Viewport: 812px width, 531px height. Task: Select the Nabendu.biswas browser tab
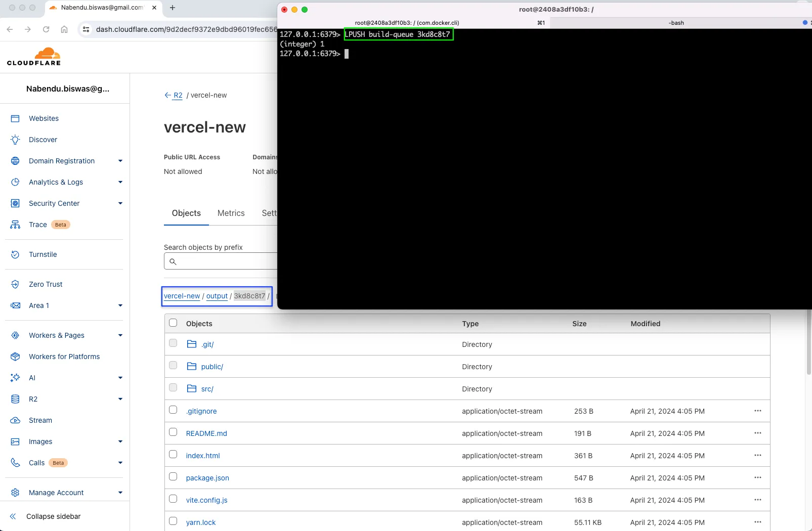(x=103, y=8)
